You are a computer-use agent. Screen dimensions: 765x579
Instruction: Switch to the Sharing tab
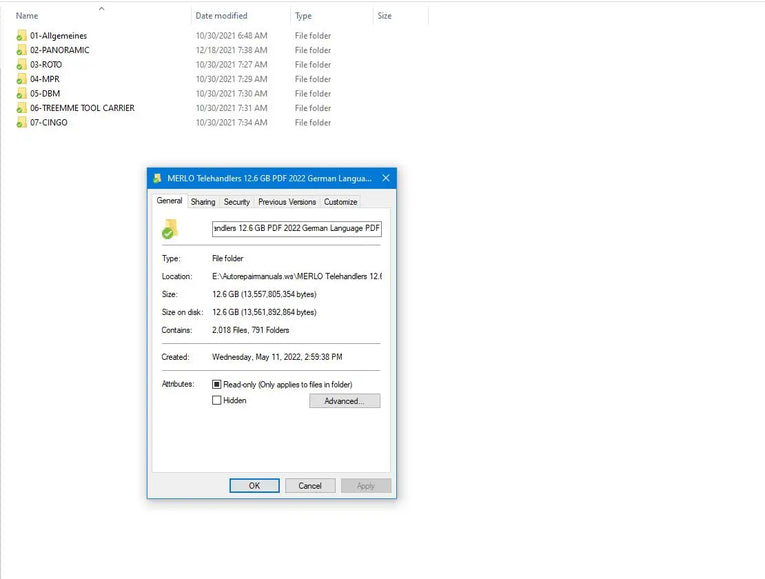(x=203, y=202)
